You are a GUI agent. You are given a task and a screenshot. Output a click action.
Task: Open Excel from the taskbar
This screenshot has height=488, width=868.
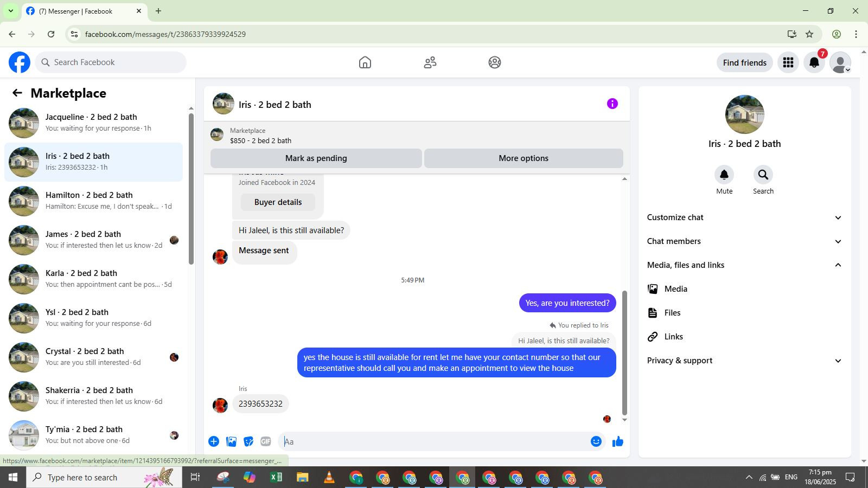[276, 477]
